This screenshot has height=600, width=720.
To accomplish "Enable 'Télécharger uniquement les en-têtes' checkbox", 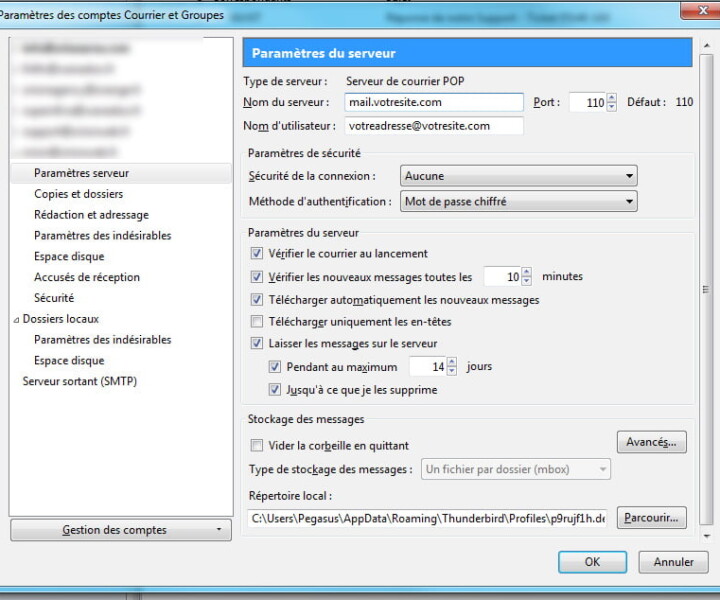I will (257, 322).
